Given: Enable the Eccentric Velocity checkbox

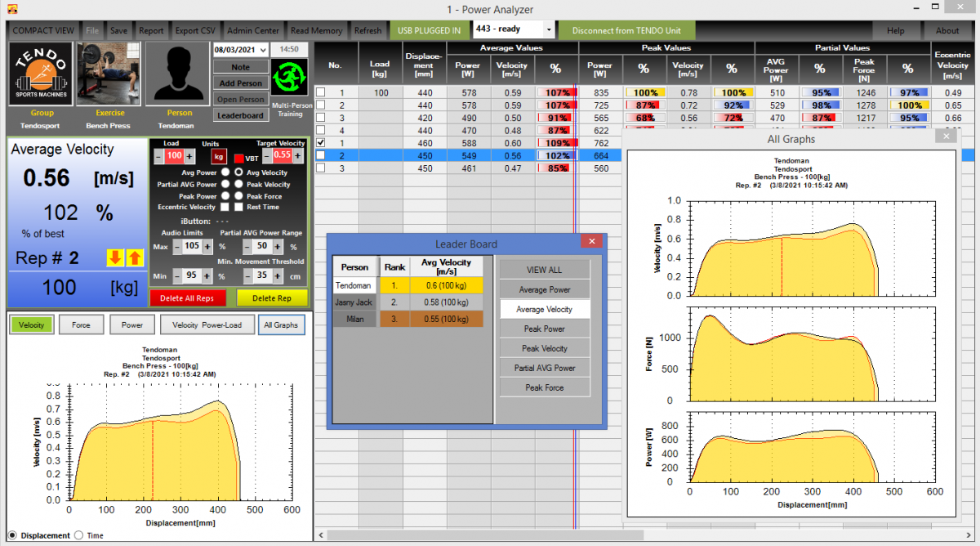Looking at the screenshot, I should click(x=225, y=207).
